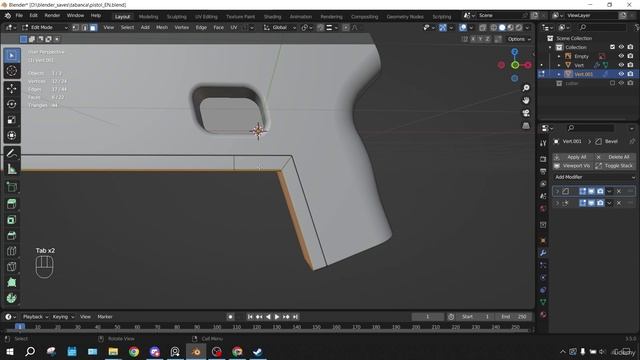Select the Loop Cut tool
Image resolution: width=640 pixels, height=360 pixels.
[x=12, y=251]
